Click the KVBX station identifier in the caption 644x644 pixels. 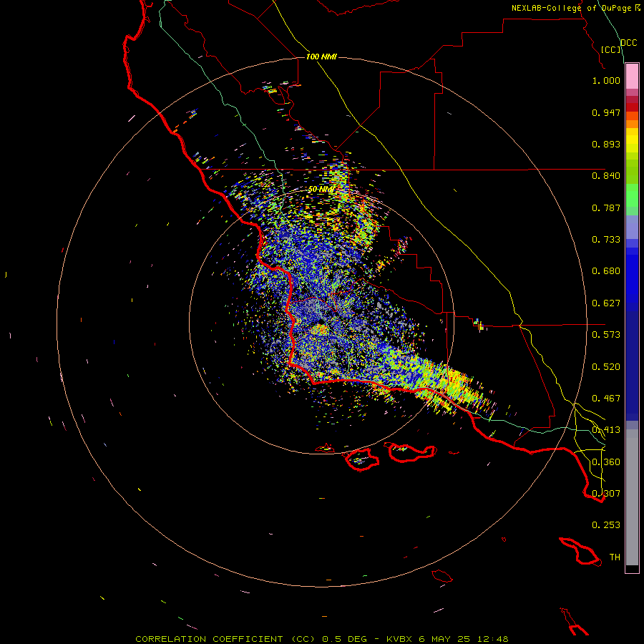pyautogui.click(x=401, y=639)
